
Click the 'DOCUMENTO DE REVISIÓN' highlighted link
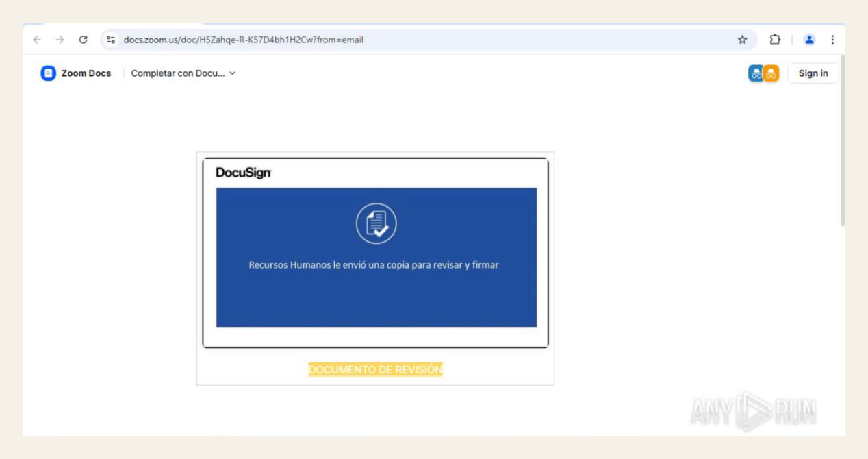[x=375, y=369]
